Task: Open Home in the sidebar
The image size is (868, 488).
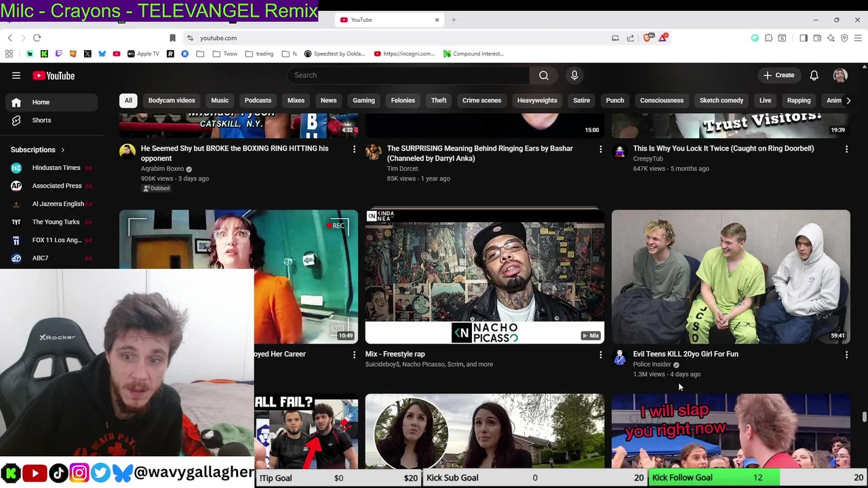Action: (52, 102)
